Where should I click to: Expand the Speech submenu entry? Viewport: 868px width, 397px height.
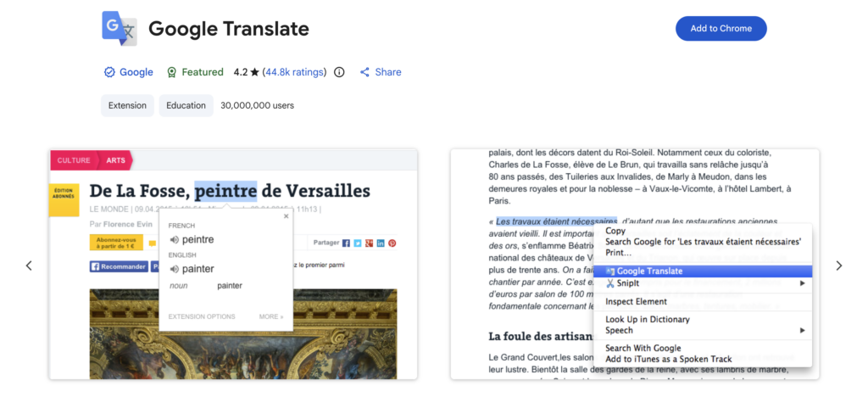703,331
